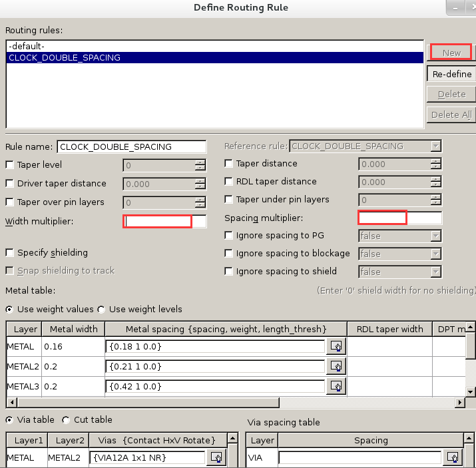Click the Delete All button

[x=451, y=115]
